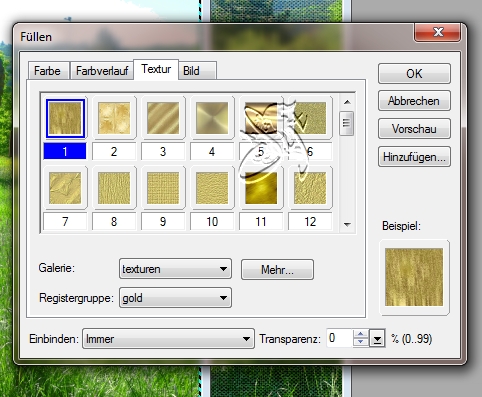Screen dimensions: 482x397
Task: Open the Galerie texturen dropdown
Action: coord(175,269)
